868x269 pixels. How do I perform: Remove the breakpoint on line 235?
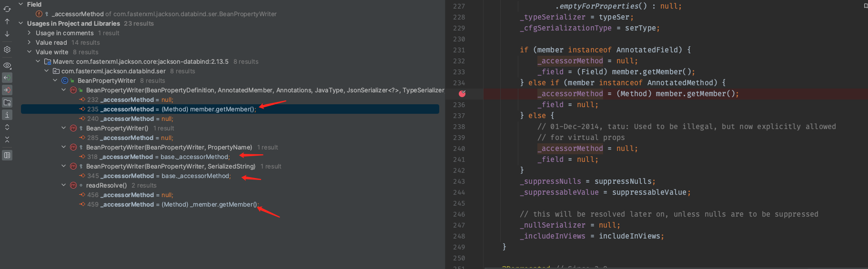(462, 94)
